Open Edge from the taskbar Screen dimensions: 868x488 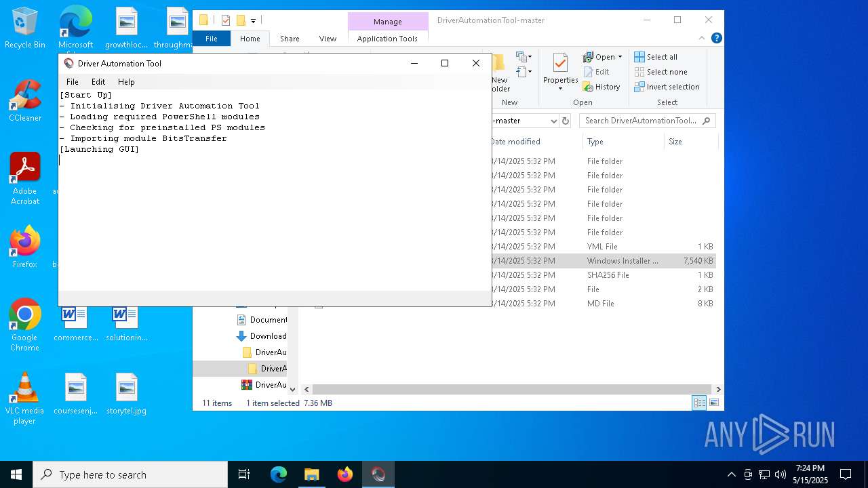[x=279, y=474]
